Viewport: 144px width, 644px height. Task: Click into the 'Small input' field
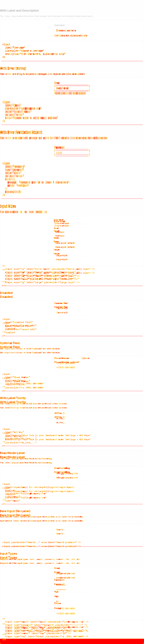tap(72, 235)
